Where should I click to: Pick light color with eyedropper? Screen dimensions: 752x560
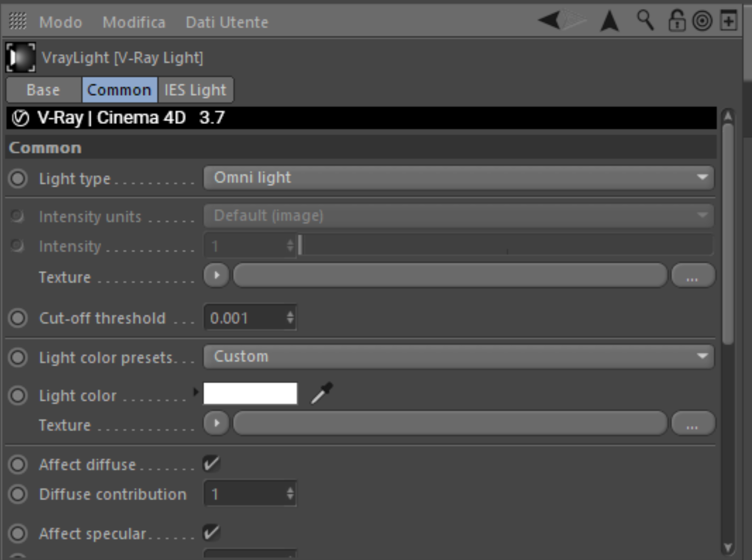[x=322, y=393]
